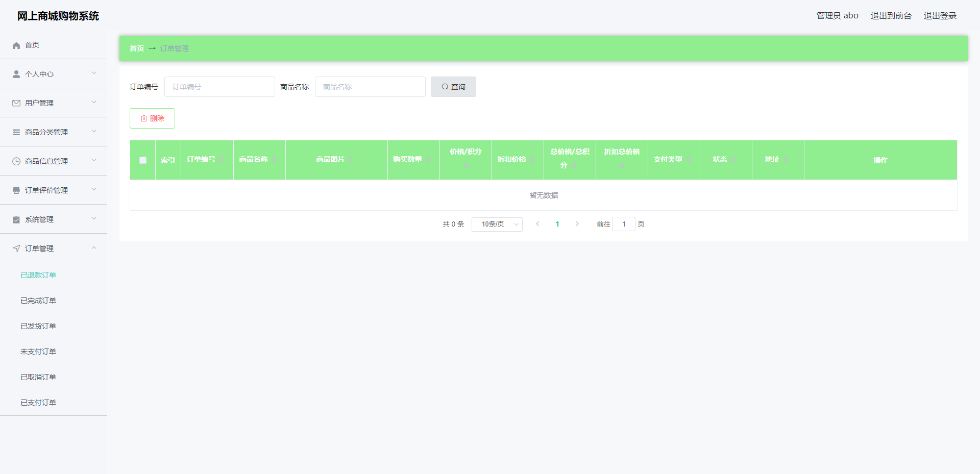Click the 操作 column header
Screen dimensions: 980x474
(880, 160)
